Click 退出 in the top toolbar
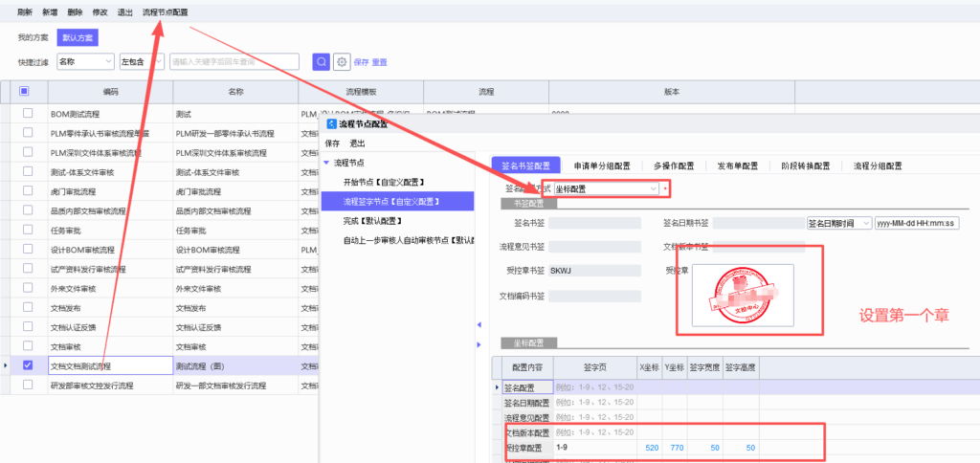The image size is (980, 463). click(x=124, y=11)
